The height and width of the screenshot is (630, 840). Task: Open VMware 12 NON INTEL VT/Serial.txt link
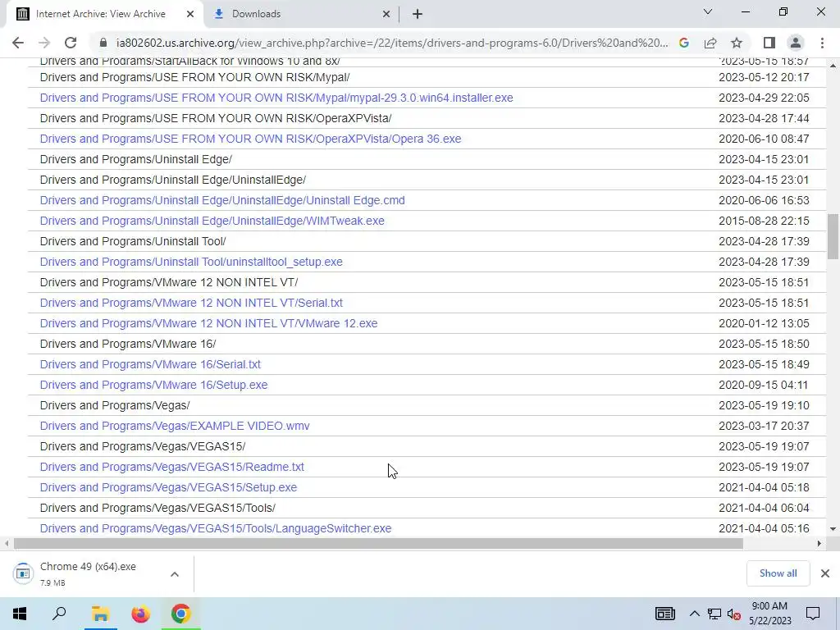[191, 303]
